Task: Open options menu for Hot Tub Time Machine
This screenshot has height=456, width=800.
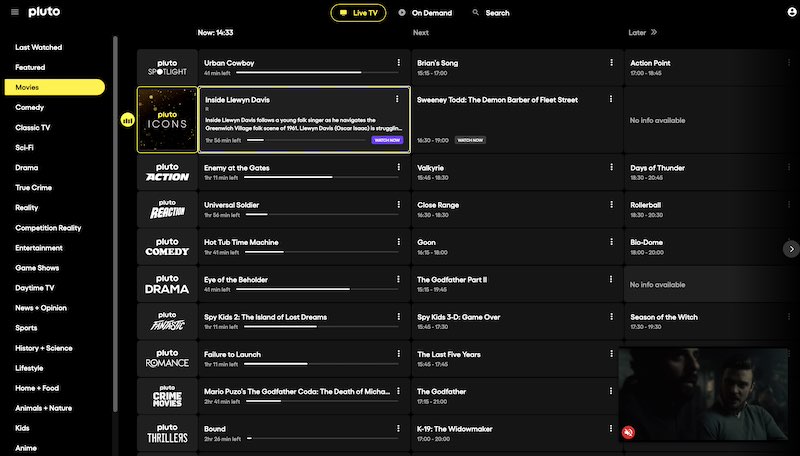Action: click(398, 241)
